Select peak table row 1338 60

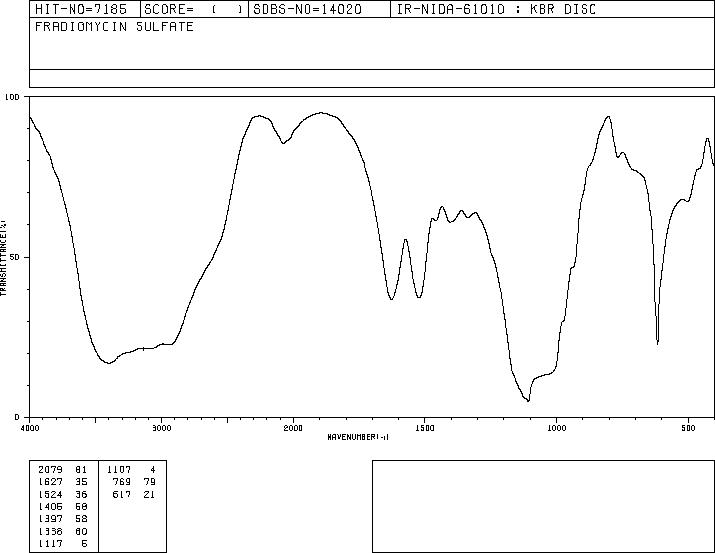coord(63,531)
